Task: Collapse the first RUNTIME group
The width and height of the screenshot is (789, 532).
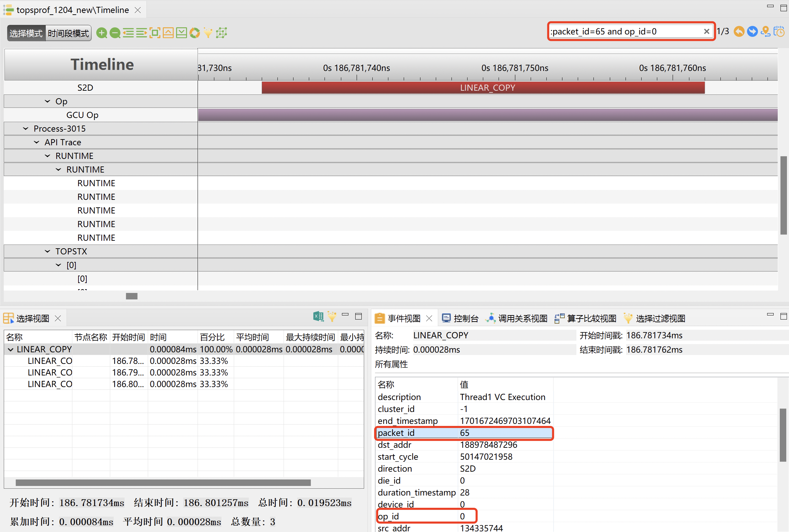Action: pos(47,156)
